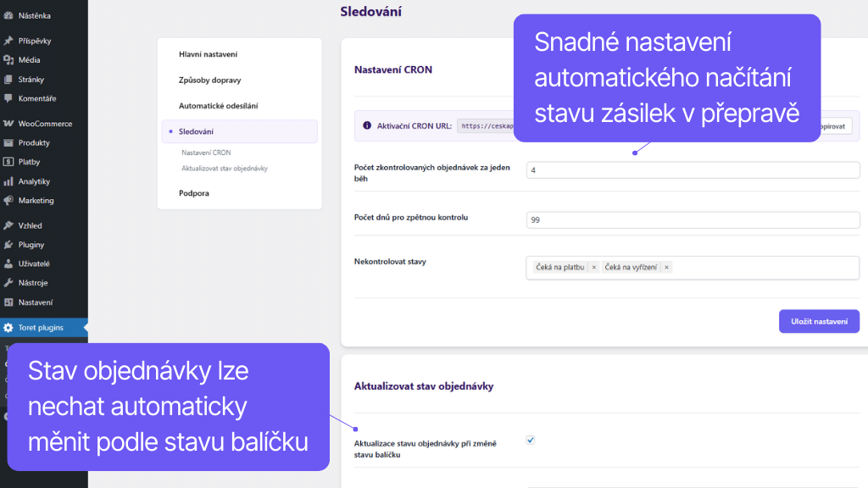Open the Vzhled appearance icon
The image size is (868, 488).
coord(10,225)
